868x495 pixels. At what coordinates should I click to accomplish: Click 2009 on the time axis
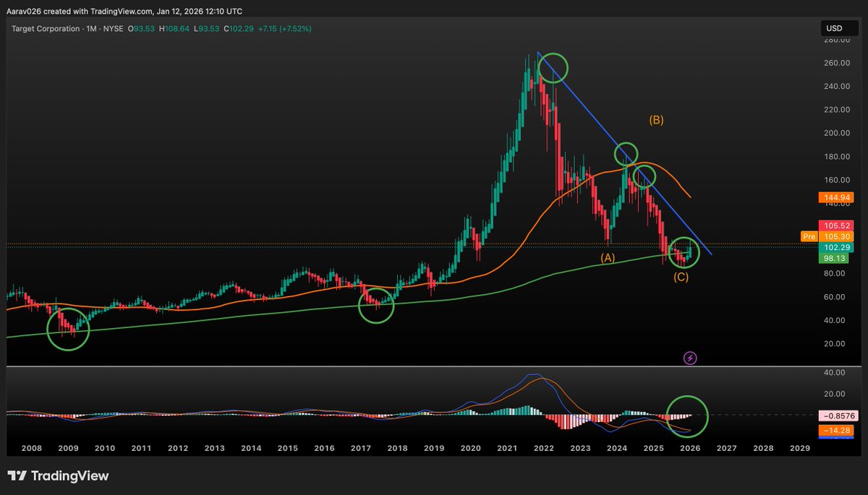68,448
